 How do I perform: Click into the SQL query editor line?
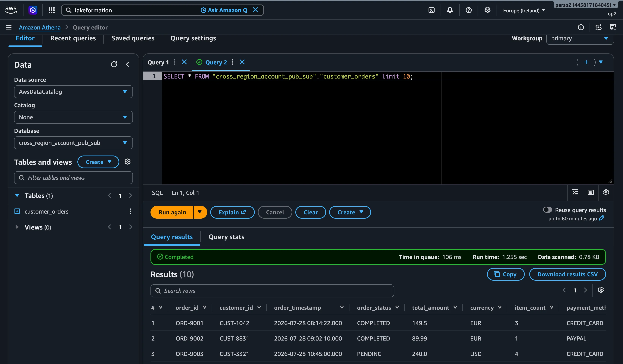pyautogui.click(x=388, y=76)
